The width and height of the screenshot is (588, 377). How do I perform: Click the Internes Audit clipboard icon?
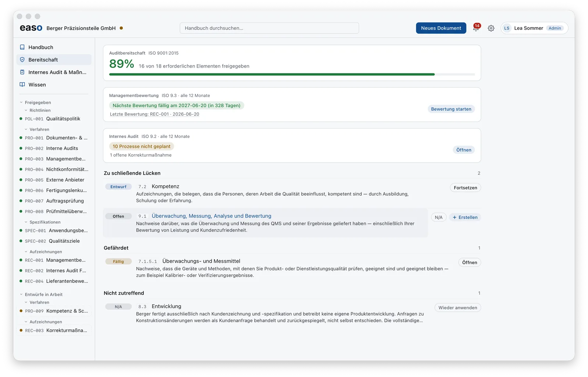(22, 72)
